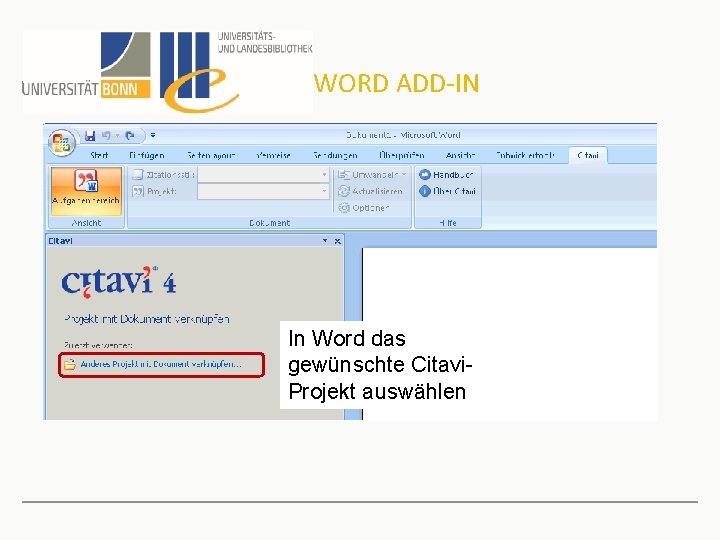This screenshot has height=540, width=720.
Task: Click the round Office button
Action: [x=62, y=143]
